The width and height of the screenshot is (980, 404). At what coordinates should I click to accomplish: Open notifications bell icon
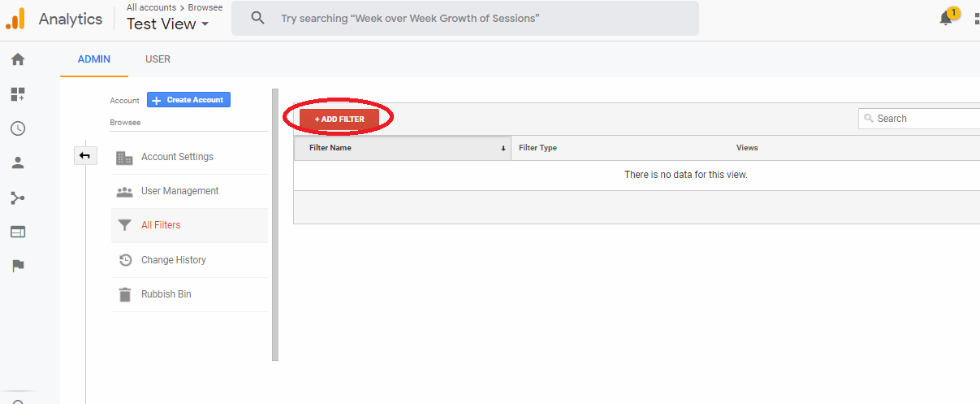click(x=946, y=19)
